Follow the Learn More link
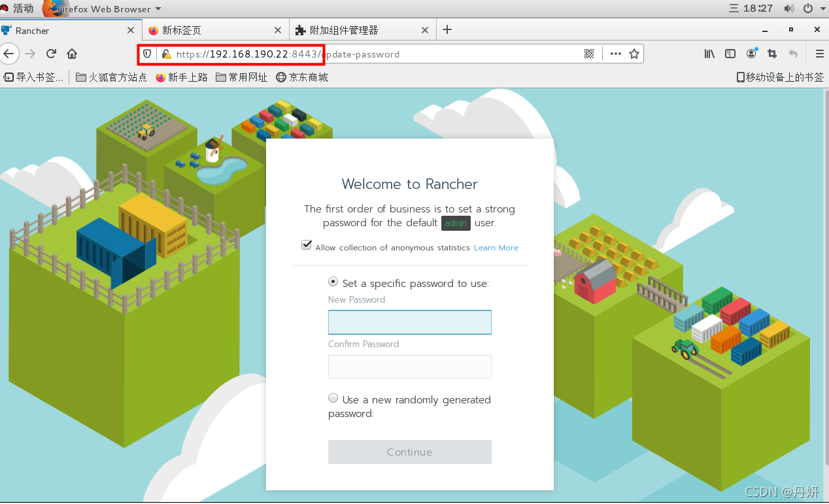This screenshot has height=504, width=829. pos(496,248)
